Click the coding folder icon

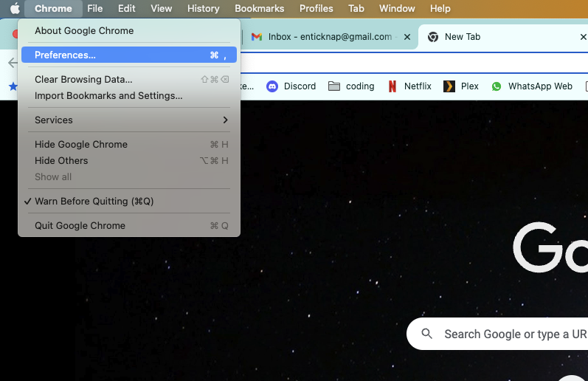point(333,86)
